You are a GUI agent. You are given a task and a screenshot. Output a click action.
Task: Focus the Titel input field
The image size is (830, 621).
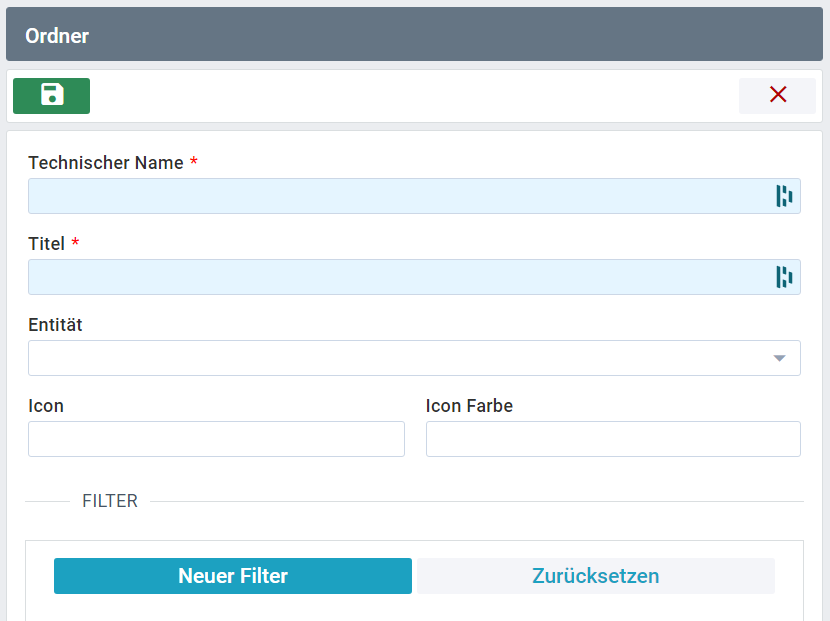pyautogui.click(x=414, y=277)
